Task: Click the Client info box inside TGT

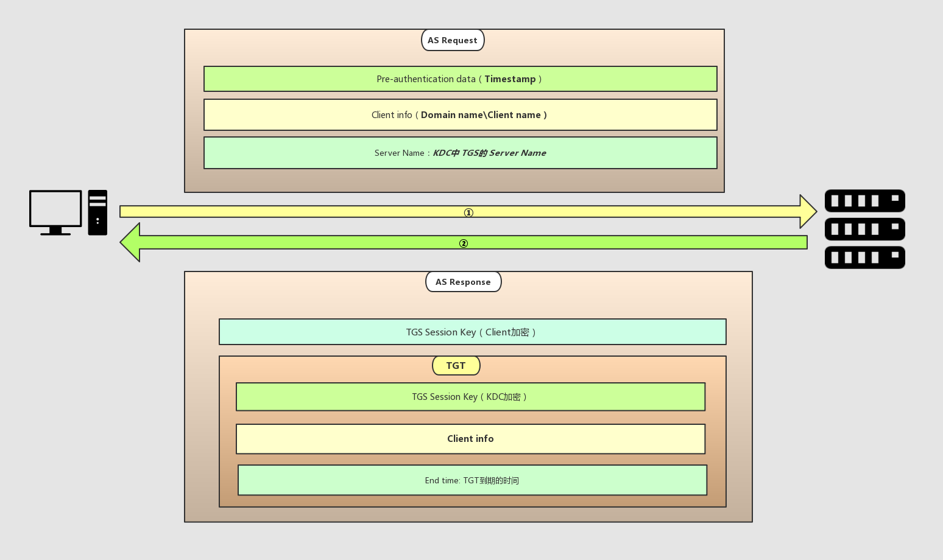Action: point(470,439)
